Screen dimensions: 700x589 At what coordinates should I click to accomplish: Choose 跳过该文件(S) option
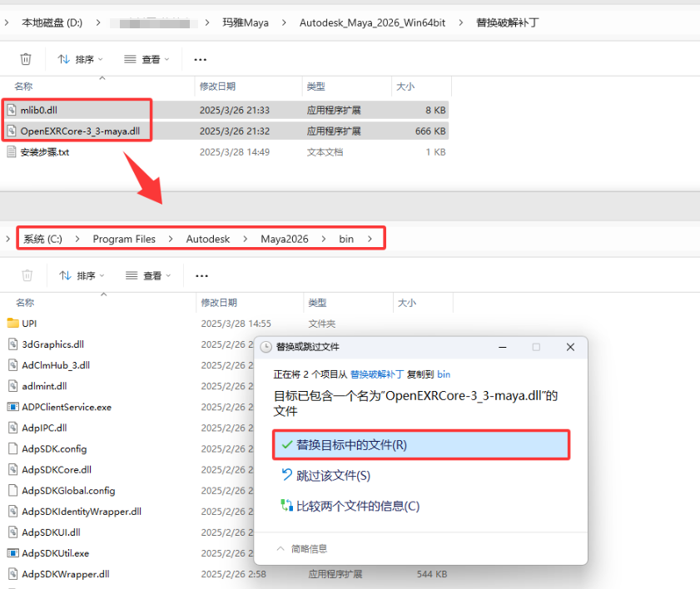[x=326, y=476]
